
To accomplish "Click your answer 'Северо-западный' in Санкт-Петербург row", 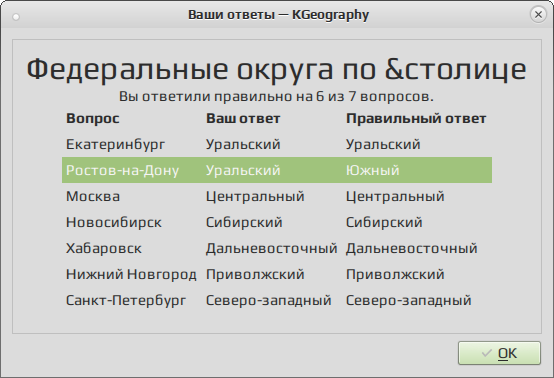I will coord(269,301).
